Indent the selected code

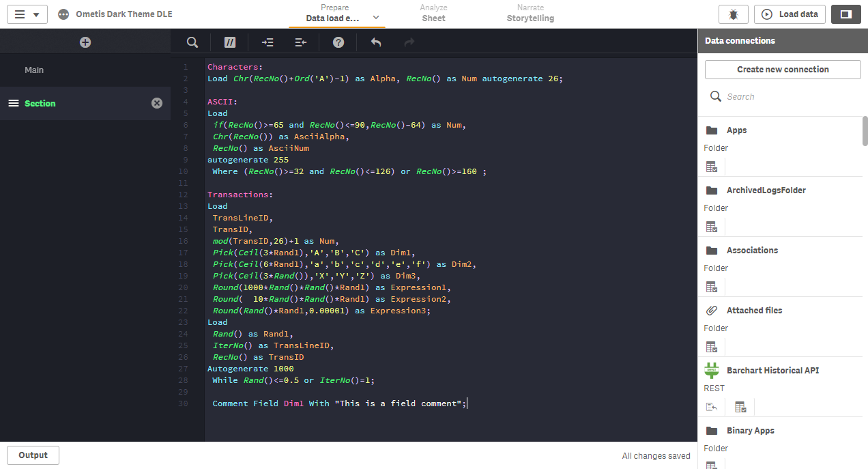point(267,42)
